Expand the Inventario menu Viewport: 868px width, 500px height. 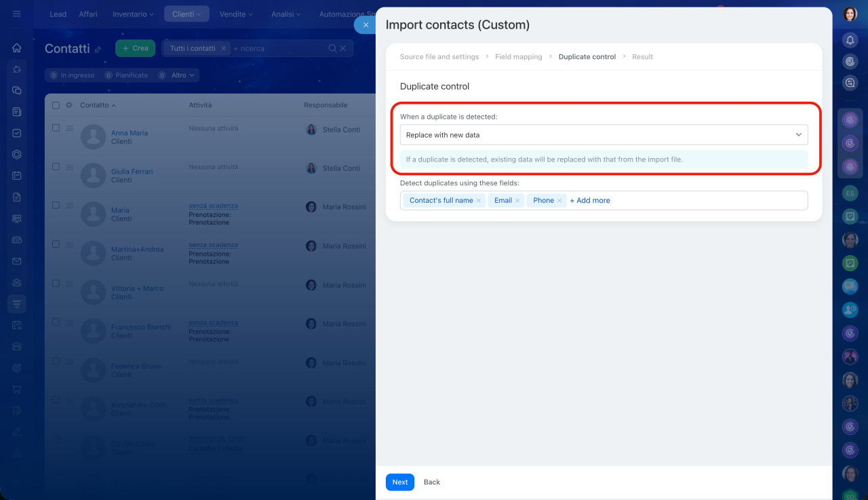[133, 14]
